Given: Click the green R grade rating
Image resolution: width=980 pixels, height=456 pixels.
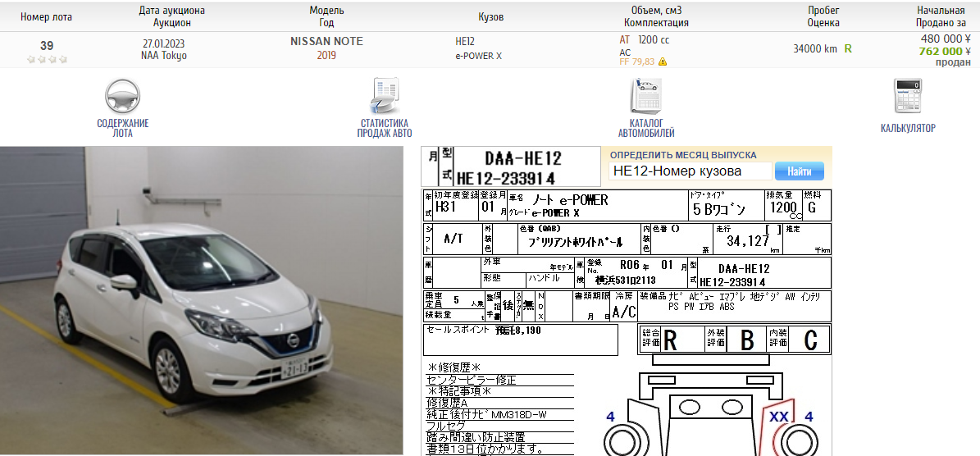Looking at the screenshot, I should (848, 48).
